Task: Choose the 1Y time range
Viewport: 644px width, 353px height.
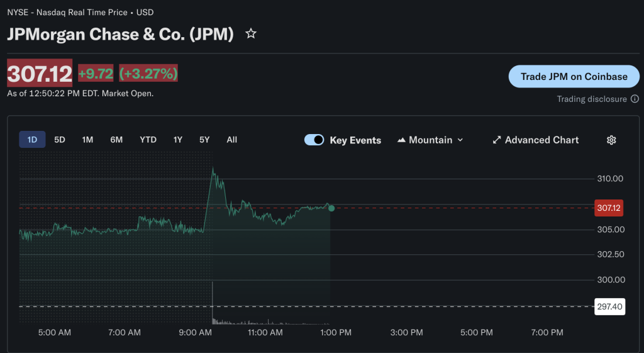Action: 178,140
